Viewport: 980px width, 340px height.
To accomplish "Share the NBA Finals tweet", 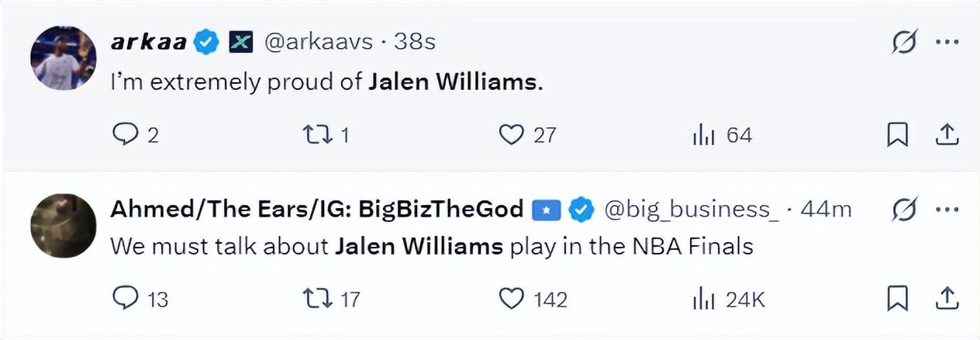I will (947, 299).
